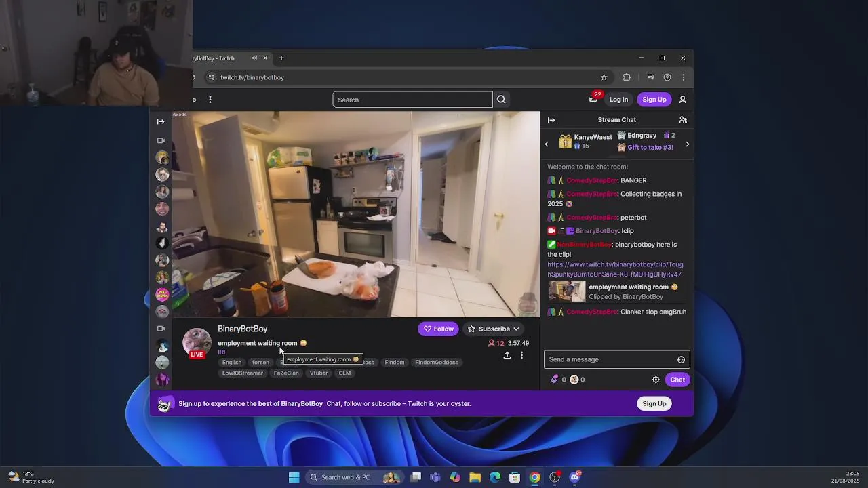The height and width of the screenshot is (488, 868).
Task: Open Twitch notifications inbox with 22 badge
Action: (x=593, y=99)
